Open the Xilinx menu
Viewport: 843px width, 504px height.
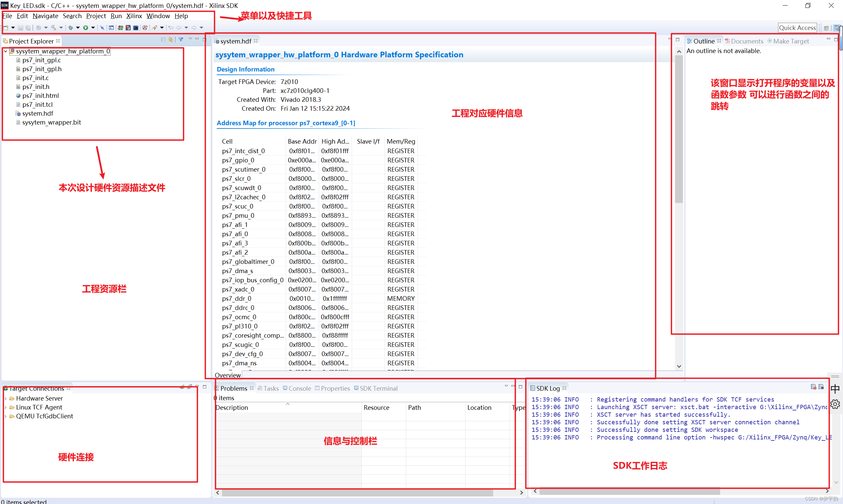tap(134, 16)
